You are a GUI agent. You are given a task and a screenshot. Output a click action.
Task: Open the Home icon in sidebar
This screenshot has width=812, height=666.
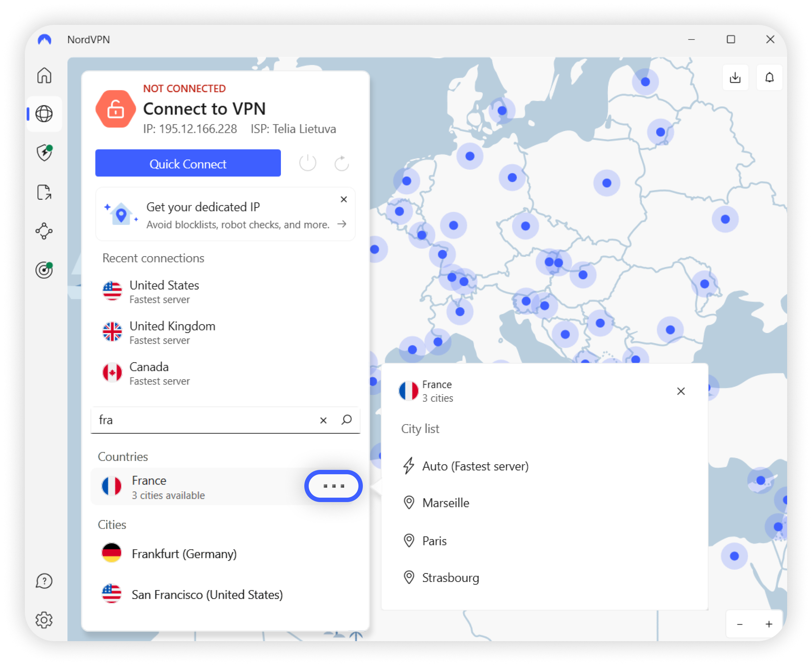[x=44, y=75]
